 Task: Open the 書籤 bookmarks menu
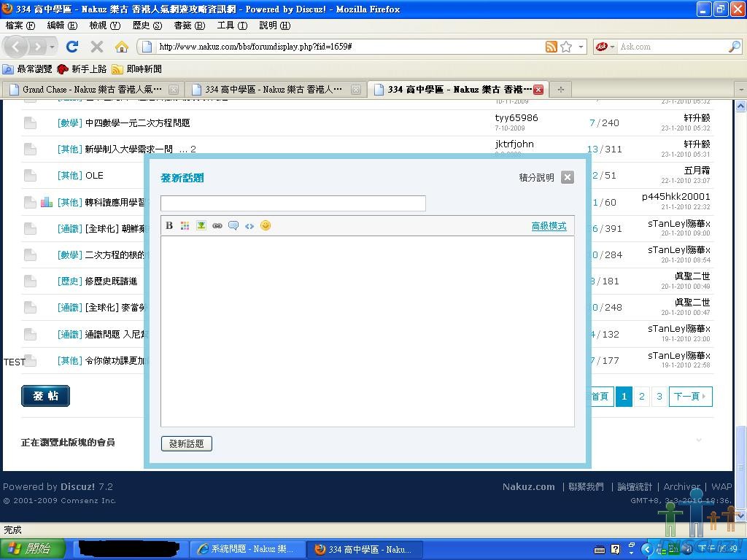point(189,26)
